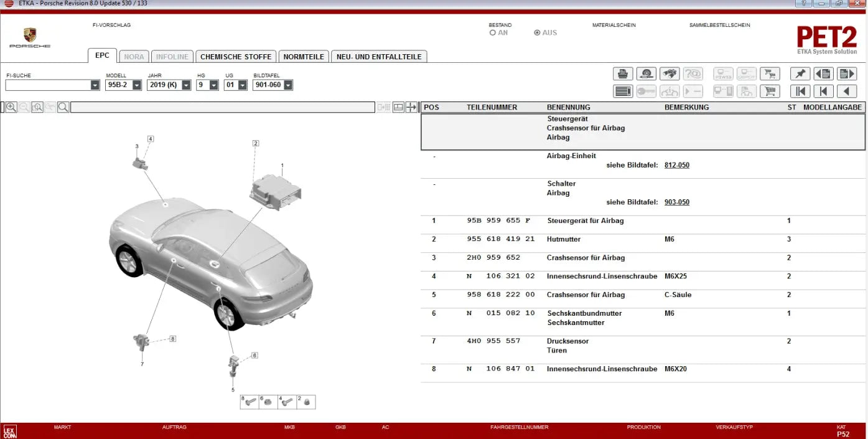Click the zoom-in magnifier above the car diagram
Viewport: 868px width, 439px height.
[11, 106]
